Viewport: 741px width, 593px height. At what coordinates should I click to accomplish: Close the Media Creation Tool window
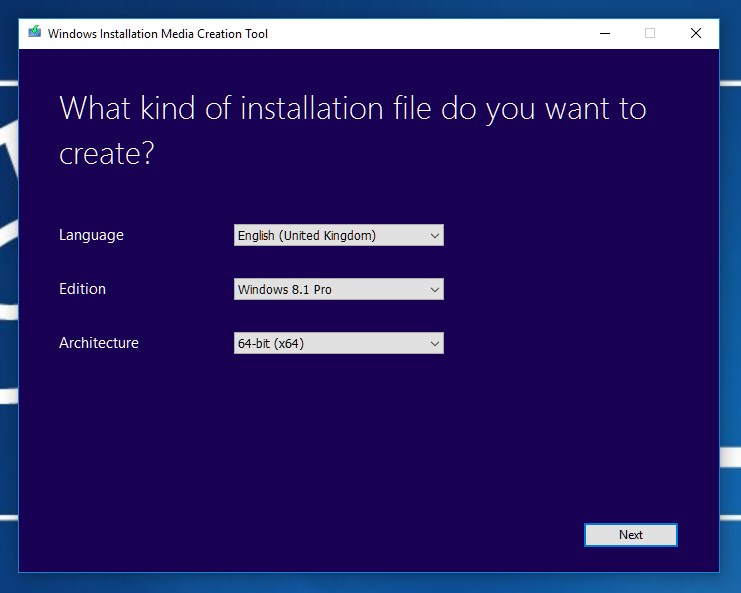tap(696, 34)
